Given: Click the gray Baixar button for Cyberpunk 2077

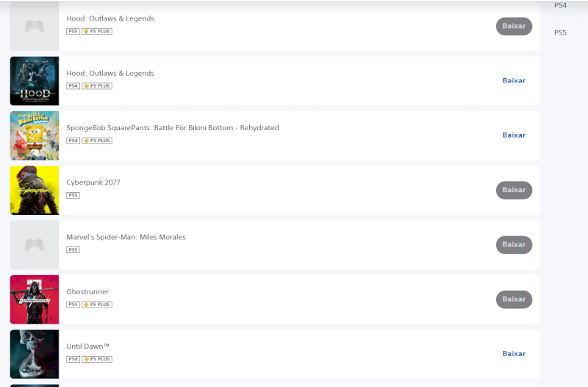Looking at the screenshot, I should pyautogui.click(x=514, y=190).
